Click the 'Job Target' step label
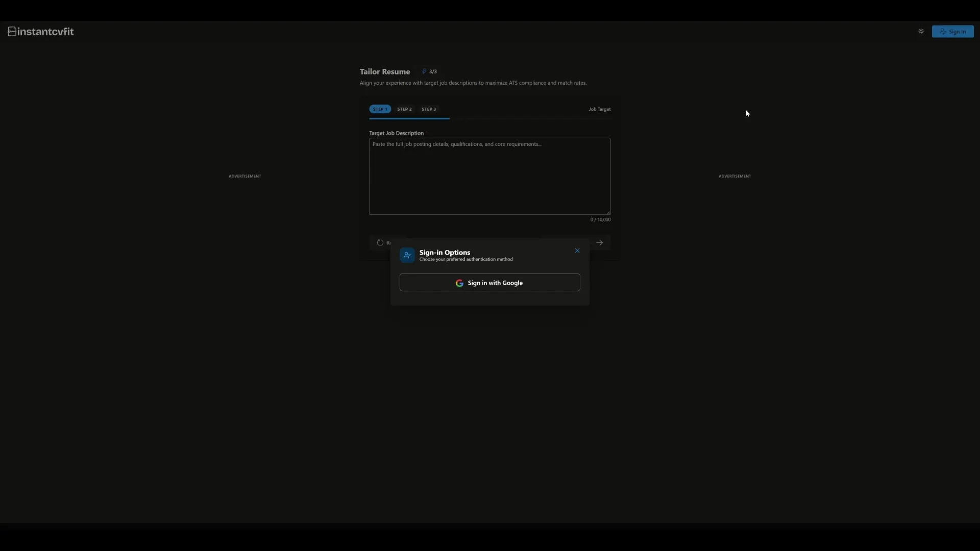 point(599,109)
